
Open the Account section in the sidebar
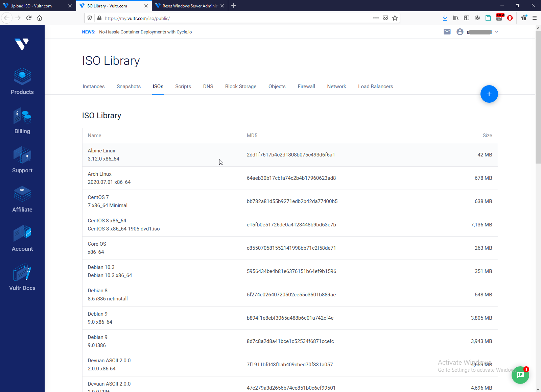tap(22, 238)
